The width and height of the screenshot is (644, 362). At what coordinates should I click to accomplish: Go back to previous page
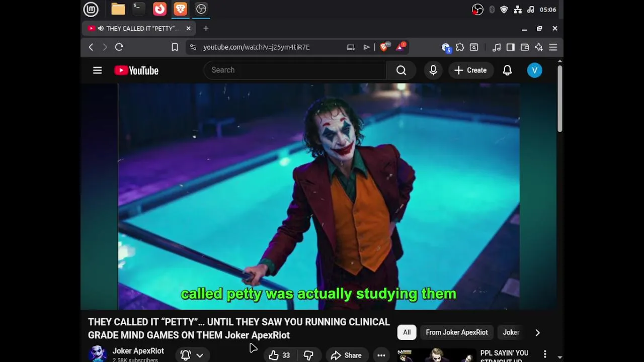[91, 47]
